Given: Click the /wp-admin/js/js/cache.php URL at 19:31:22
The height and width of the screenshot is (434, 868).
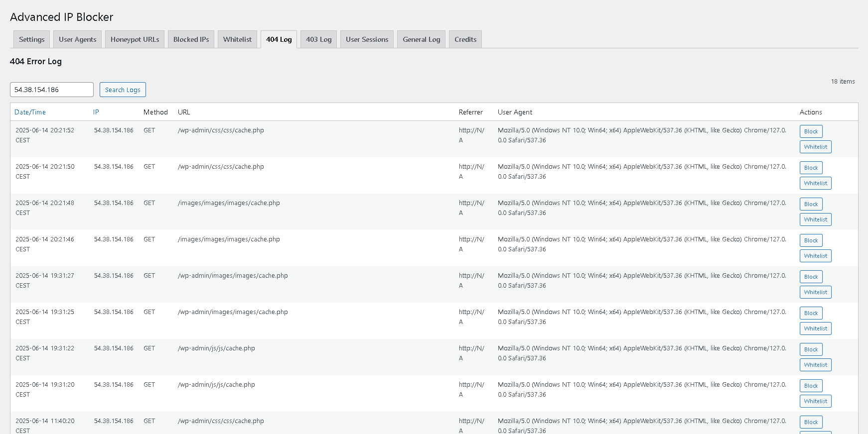Looking at the screenshot, I should click(216, 348).
